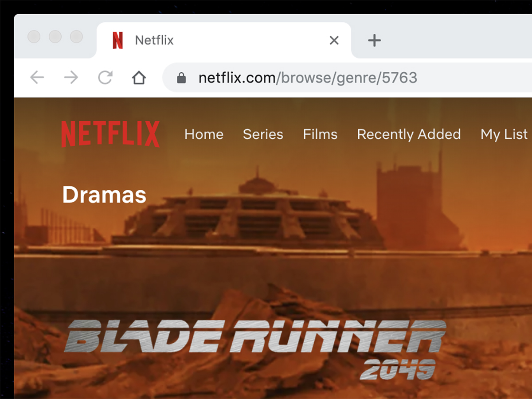Open a new tab with plus button

375,40
